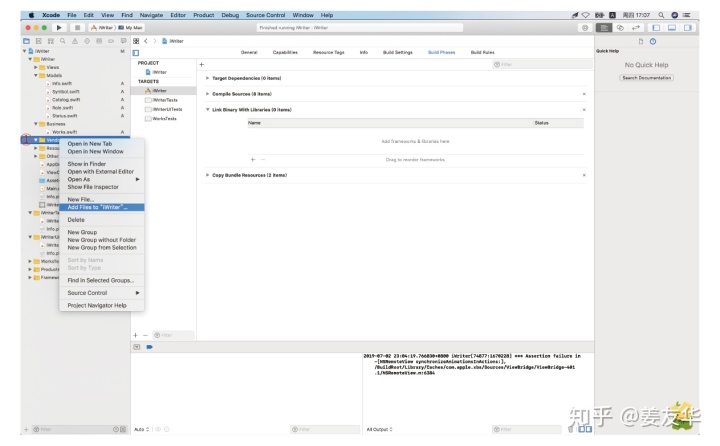Switch to the Capabilities tab
720x446 pixels.
[285, 52]
